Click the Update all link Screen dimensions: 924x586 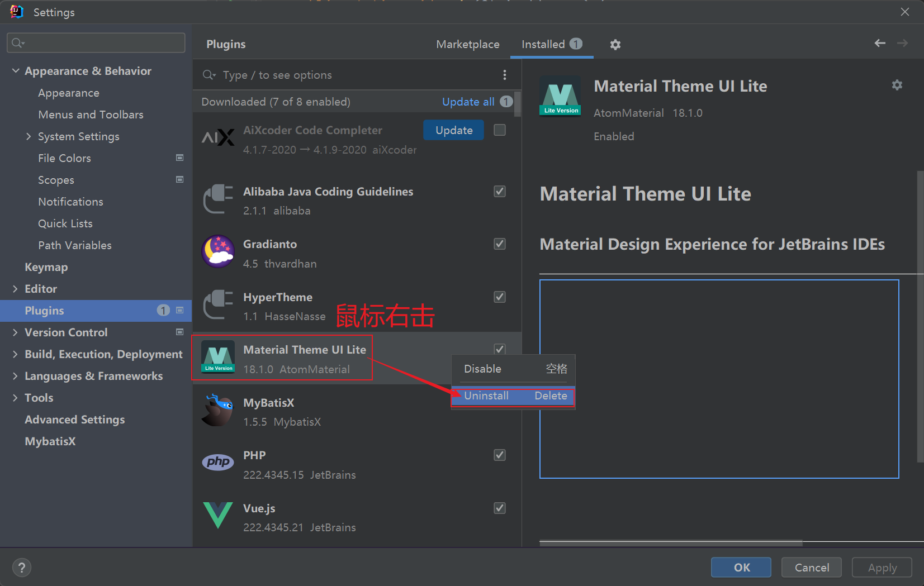point(468,102)
